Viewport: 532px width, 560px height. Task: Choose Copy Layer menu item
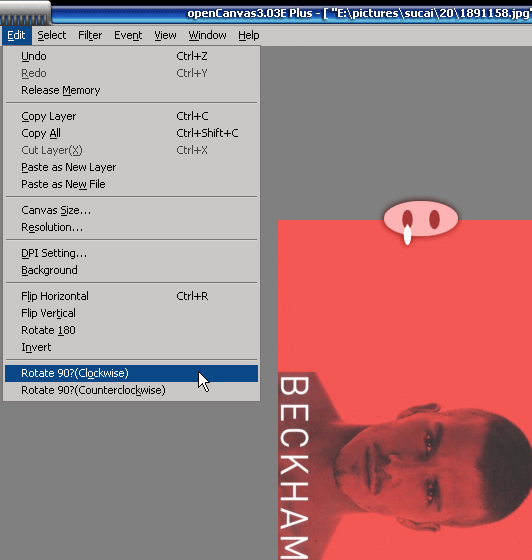(131, 116)
